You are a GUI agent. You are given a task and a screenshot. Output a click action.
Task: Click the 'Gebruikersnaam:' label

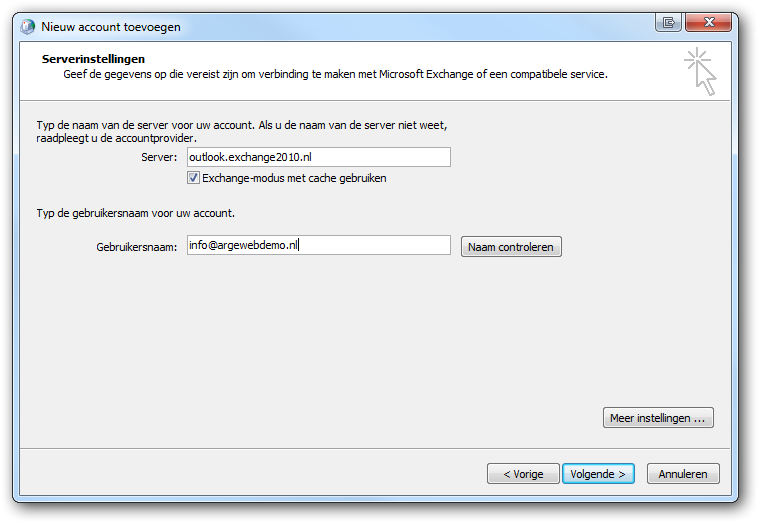130,246
